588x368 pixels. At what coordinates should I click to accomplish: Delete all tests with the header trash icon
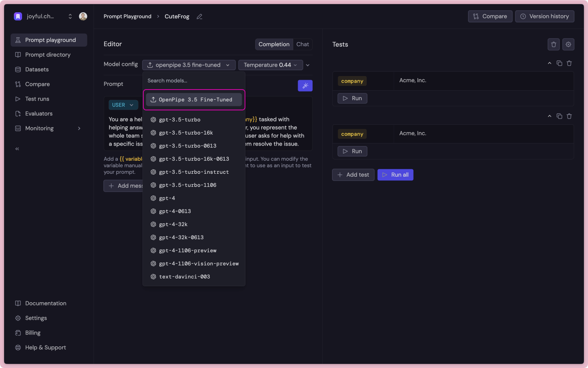coord(554,45)
